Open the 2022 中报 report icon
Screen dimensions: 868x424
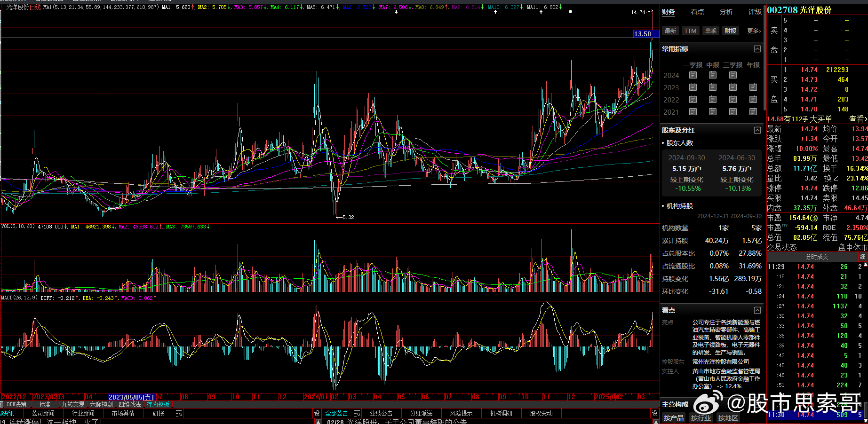click(713, 100)
